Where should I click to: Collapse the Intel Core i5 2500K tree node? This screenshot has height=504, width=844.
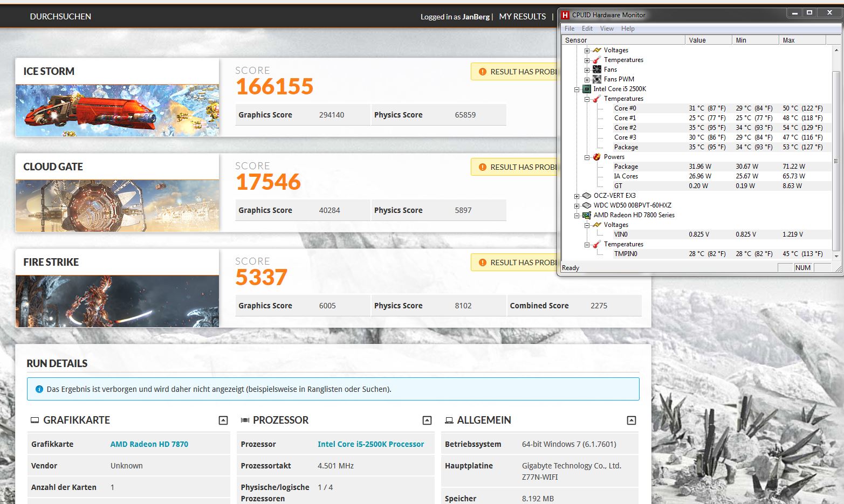tap(577, 89)
